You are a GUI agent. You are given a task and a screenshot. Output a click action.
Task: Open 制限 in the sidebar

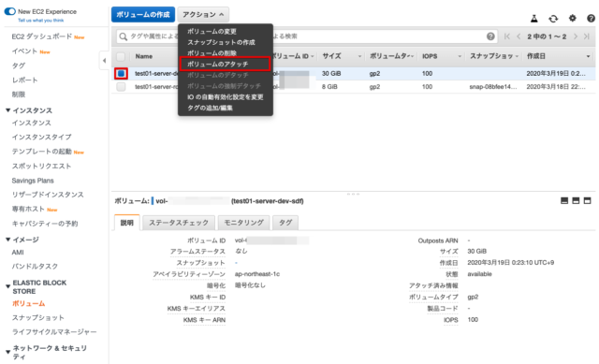pyautogui.click(x=19, y=95)
